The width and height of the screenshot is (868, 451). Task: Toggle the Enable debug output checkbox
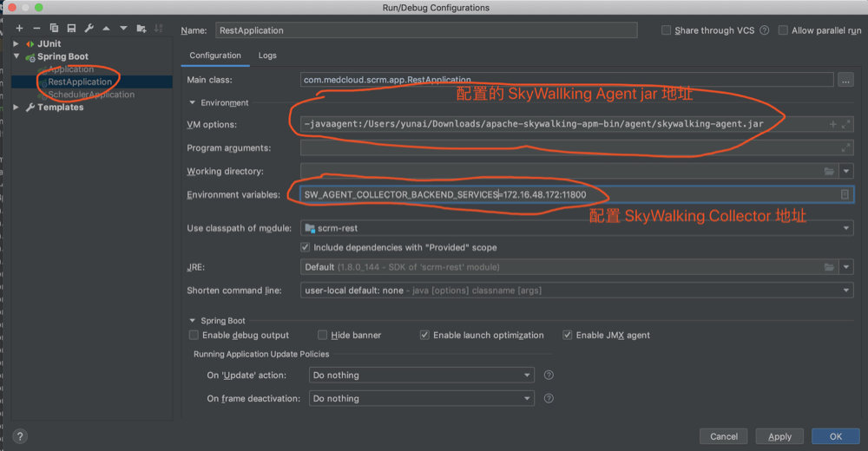click(194, 335)
